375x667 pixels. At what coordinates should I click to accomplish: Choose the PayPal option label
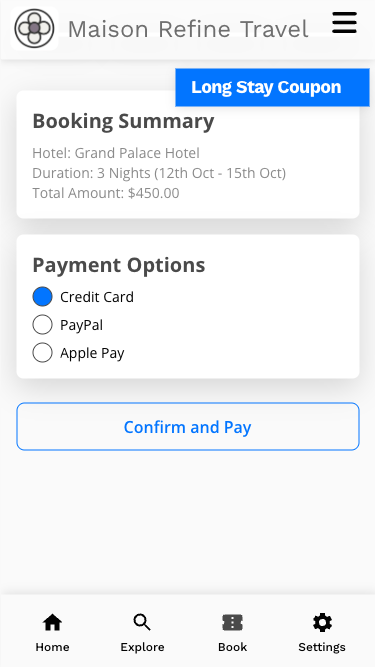coord(82,325)
